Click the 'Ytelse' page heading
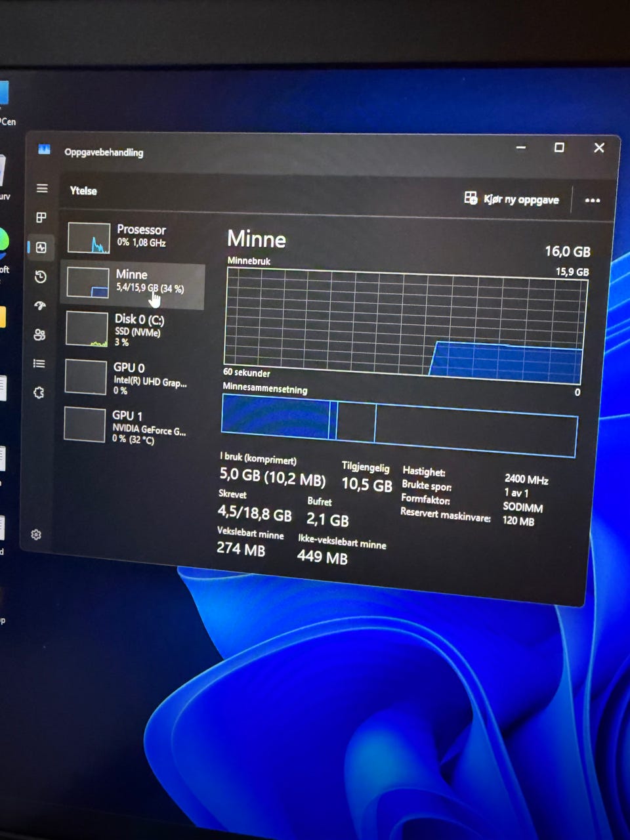The image size is (630, 840). click(83, 190)
